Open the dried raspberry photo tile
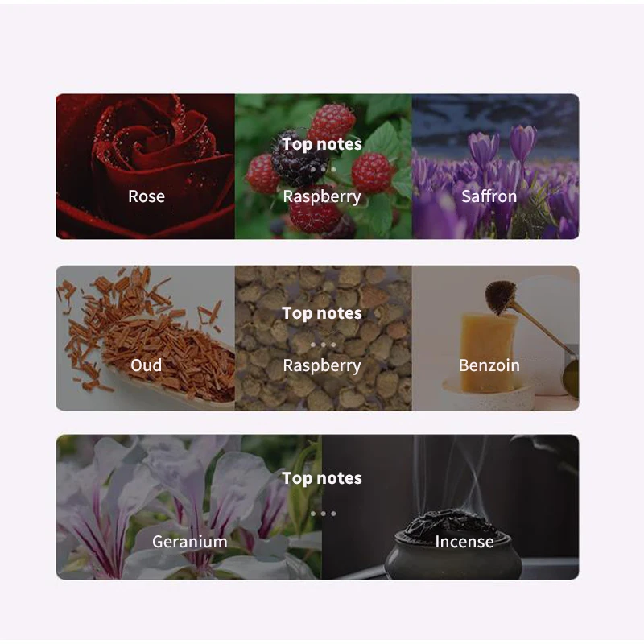 tap(324, 338)
